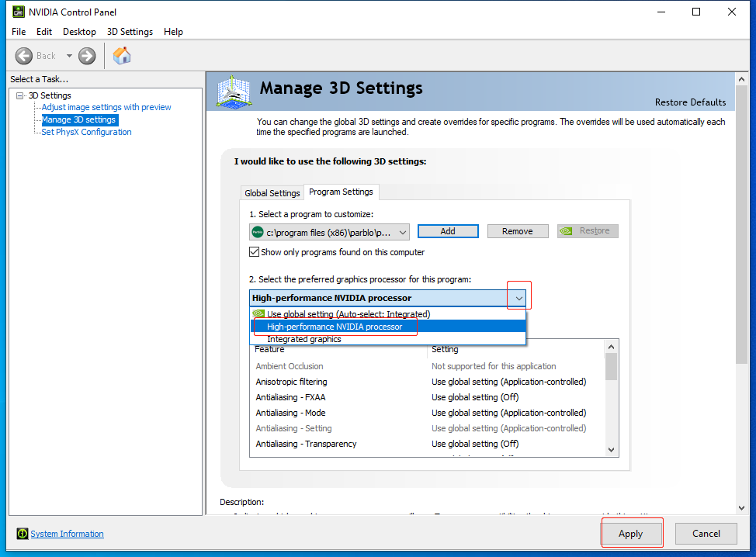Open the Back history dropdown arrow
Screen dimensions: 756x557
tap(69, 56)
